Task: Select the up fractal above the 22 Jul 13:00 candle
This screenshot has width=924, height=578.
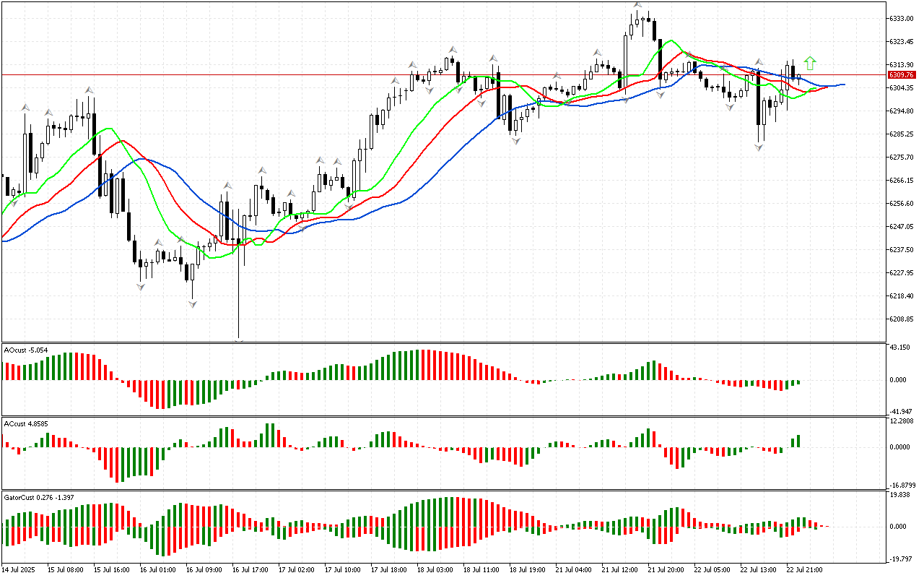Action: tap(759, 62)
